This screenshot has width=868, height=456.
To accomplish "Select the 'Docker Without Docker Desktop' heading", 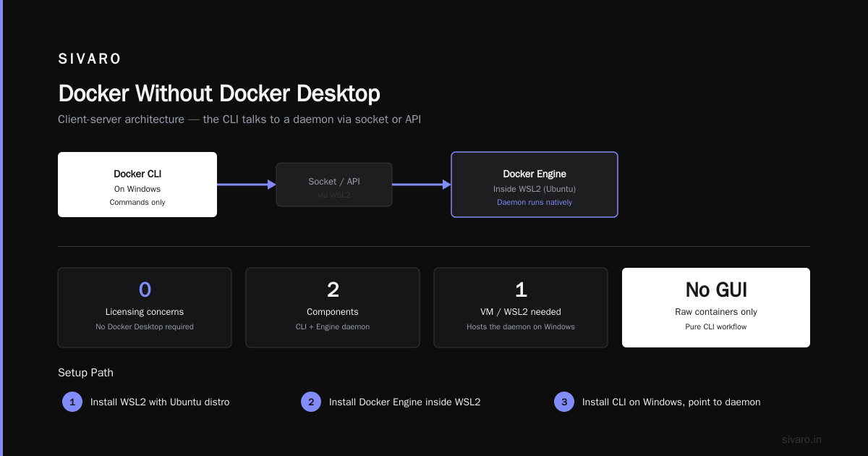I will tap(219, 93).
